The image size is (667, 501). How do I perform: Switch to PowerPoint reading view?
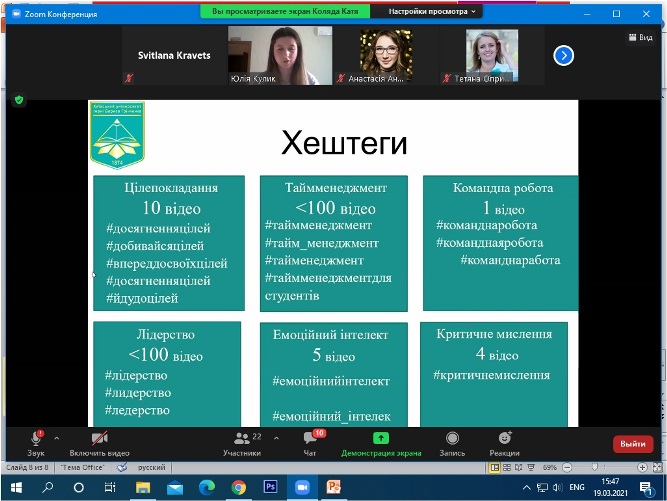[x=518, y=467]
